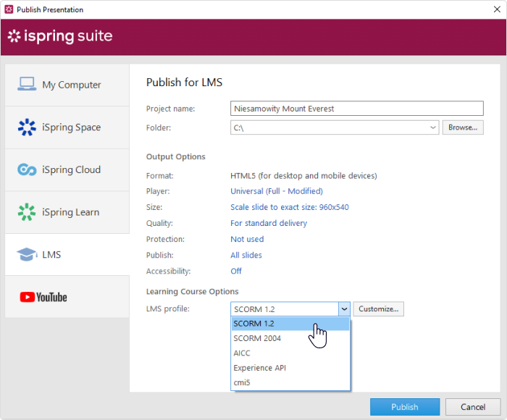507x420 pixels.
Task: Click the Browse... button
Action: (x=463, y=127)
